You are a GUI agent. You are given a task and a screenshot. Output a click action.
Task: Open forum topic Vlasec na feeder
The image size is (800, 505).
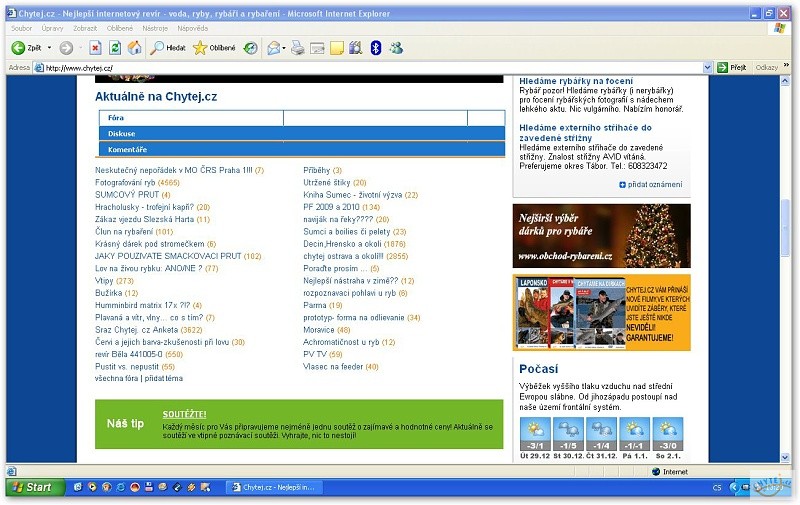pyautogui.click(x=333, y=367)
